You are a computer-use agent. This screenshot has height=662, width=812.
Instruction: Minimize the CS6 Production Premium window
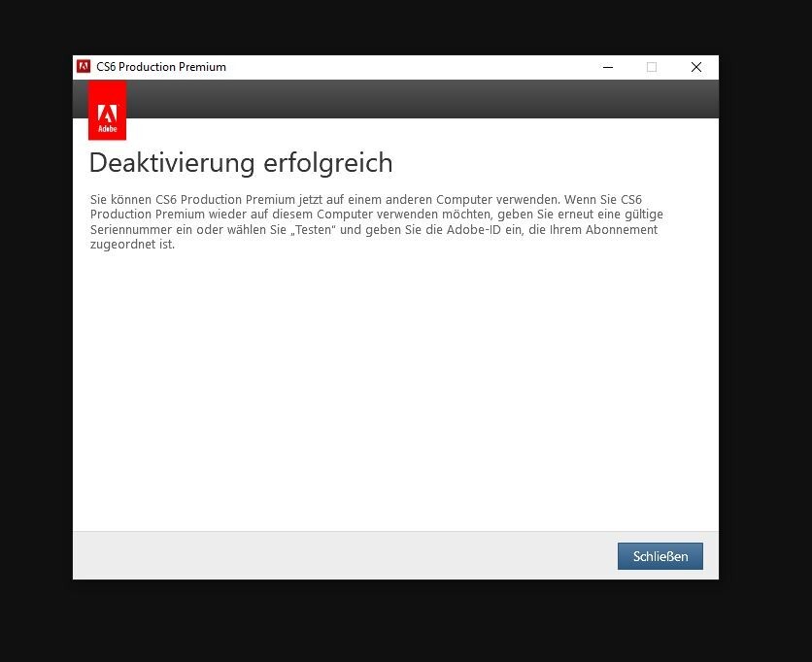click(608, 67)
